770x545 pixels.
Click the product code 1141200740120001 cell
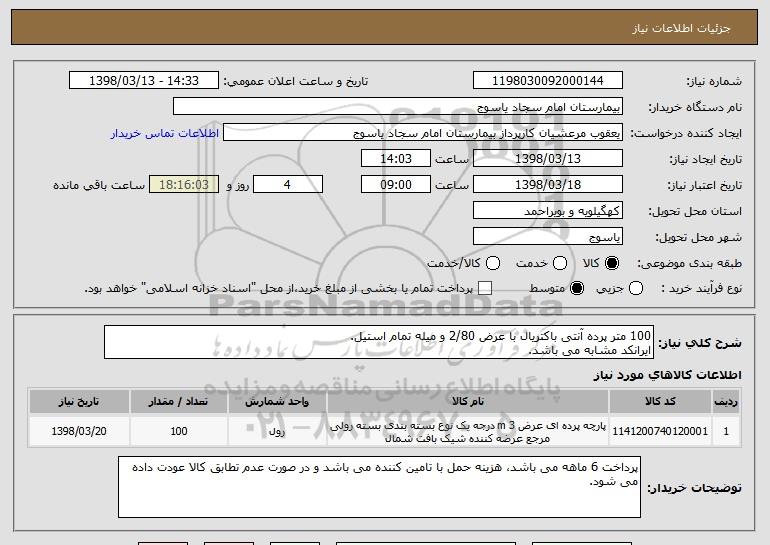[x=660, y=431]
